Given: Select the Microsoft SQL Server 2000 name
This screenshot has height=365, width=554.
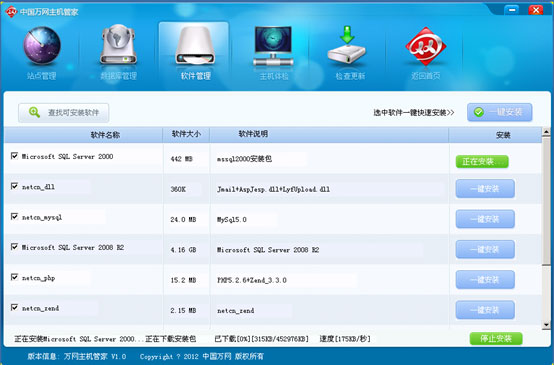Looking at the screenshot, I should point(67,156).
